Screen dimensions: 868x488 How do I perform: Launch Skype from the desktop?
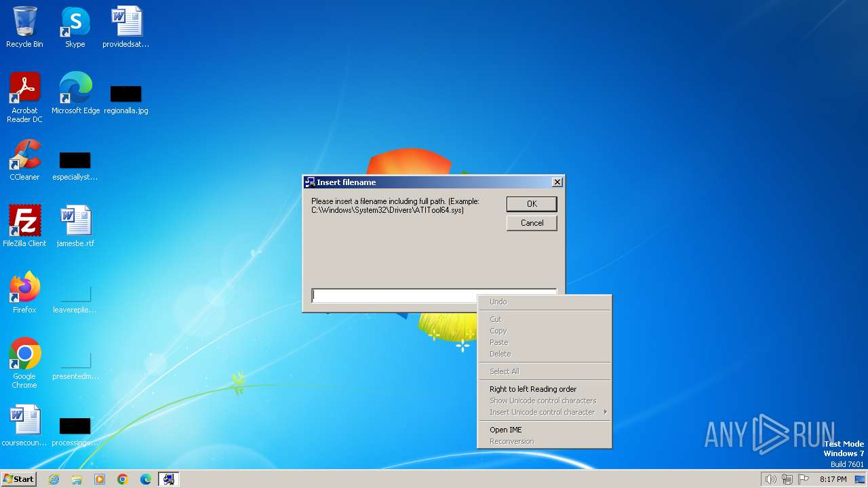click(x=75, y=27)
